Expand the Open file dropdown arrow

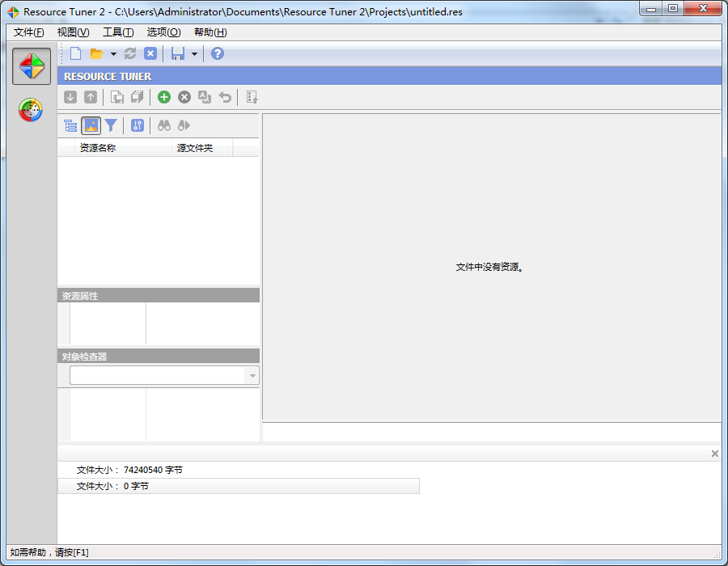click(x=113, y=54)
